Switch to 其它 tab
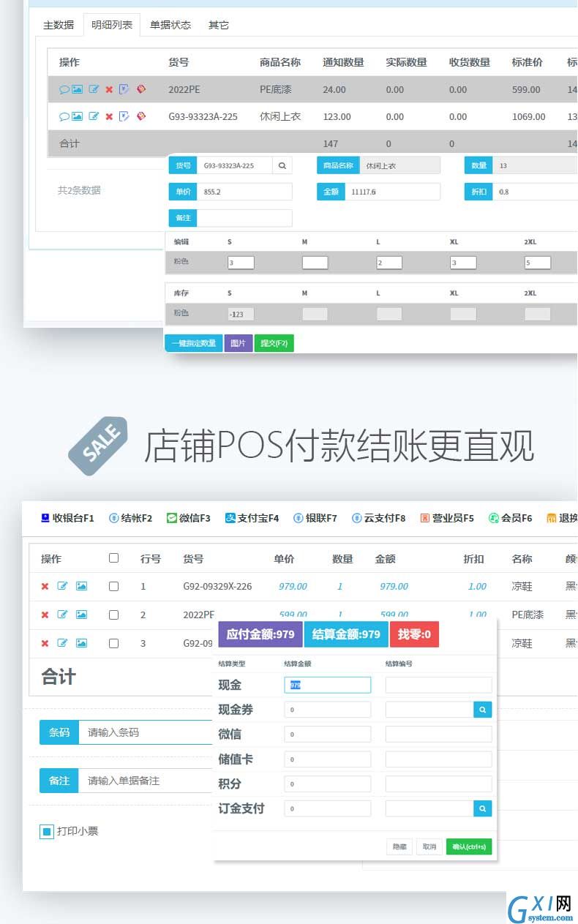Image resolution: width=578 pixels, height=924 pixels. coord(219,25)
